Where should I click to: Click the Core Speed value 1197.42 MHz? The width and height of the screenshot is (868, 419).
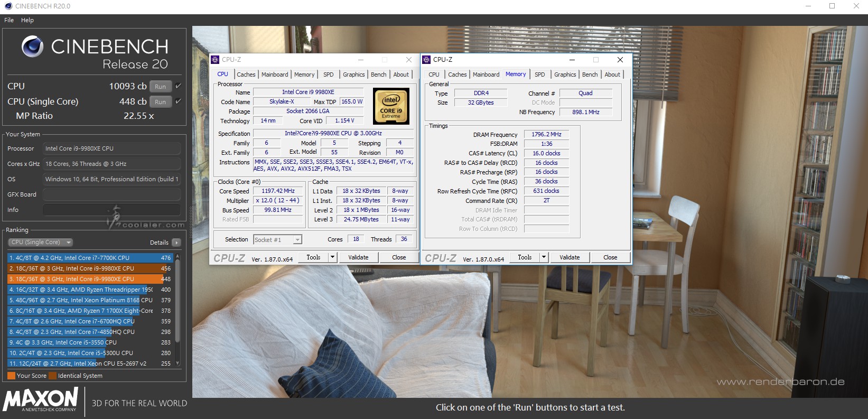[x=278, y=191]
